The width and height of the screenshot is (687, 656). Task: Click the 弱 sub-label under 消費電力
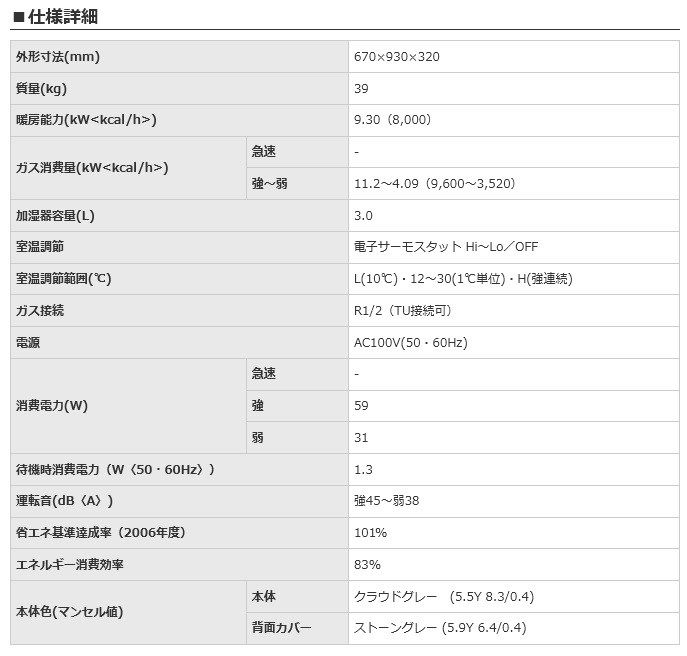tap(258, 438)
